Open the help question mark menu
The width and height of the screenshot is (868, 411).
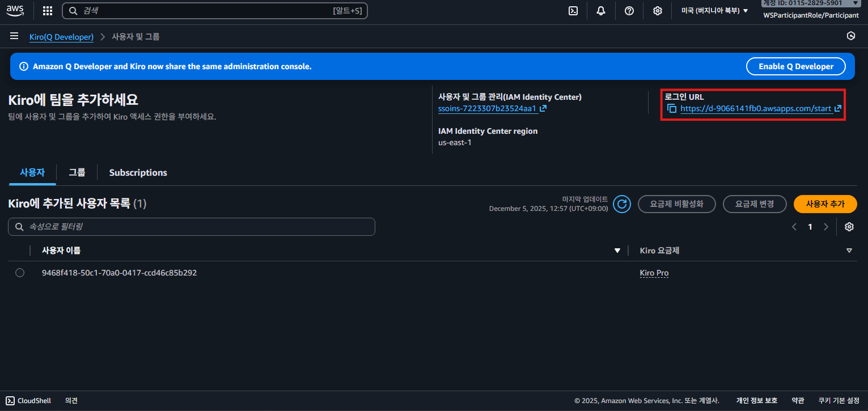[629, 11]
